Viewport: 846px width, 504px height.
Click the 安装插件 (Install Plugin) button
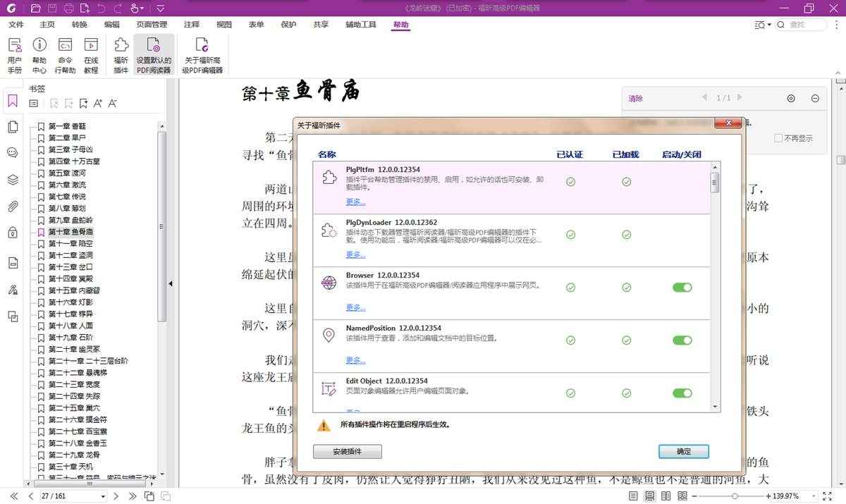347,451
